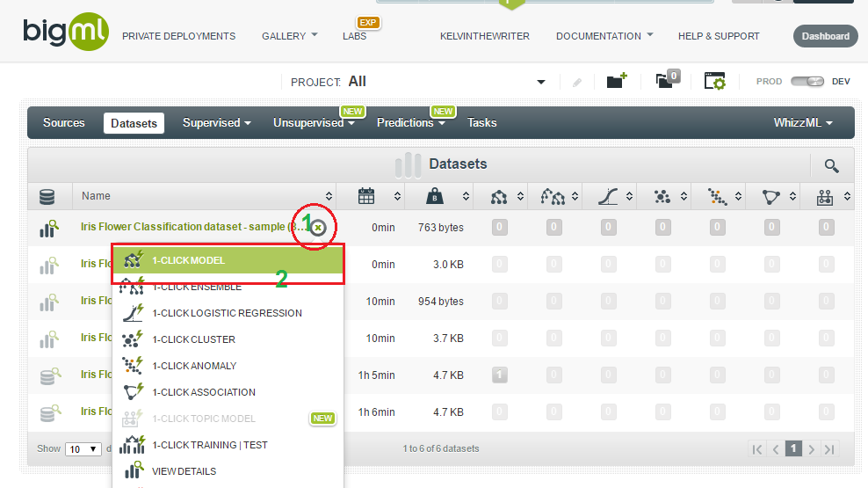The width and height of the screenshot is (868, 488).
Task: Open the LABS link
Action: tap(354, 36)
